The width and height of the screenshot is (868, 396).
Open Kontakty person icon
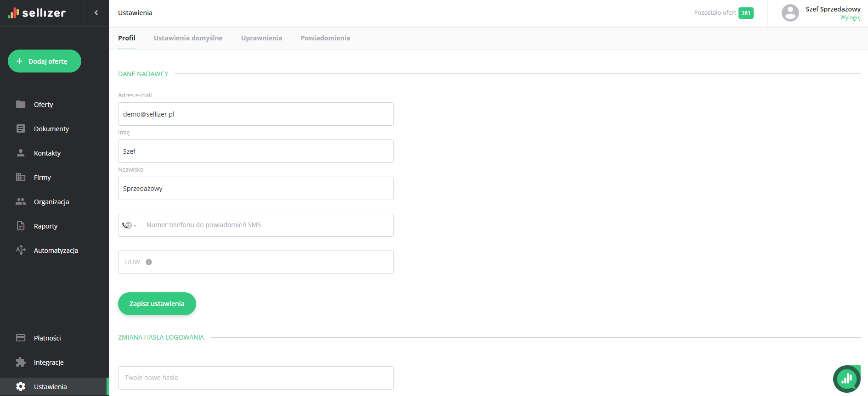21,153
